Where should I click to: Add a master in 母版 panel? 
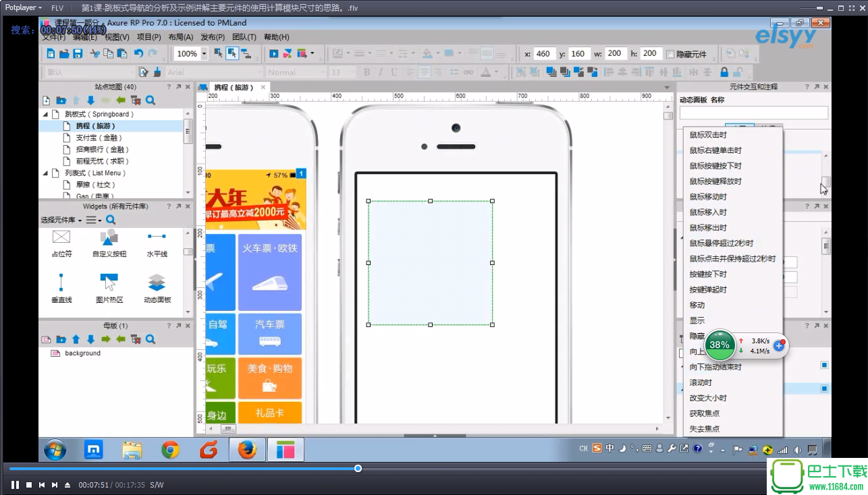[x=46, y=339]
